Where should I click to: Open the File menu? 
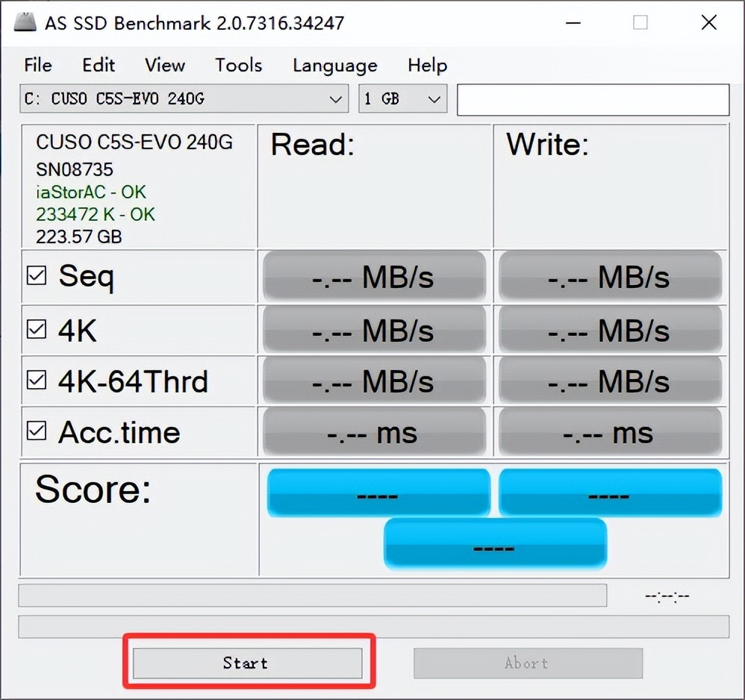[37, 66]
